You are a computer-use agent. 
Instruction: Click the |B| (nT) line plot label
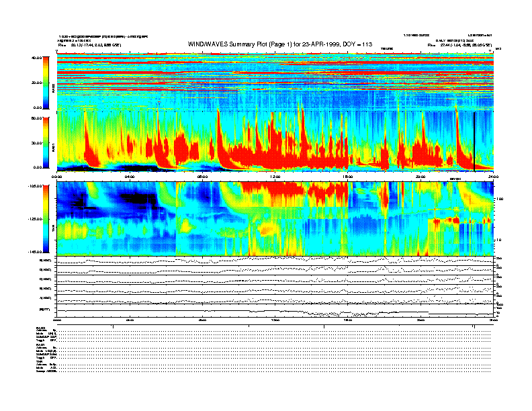coord(45,310)
